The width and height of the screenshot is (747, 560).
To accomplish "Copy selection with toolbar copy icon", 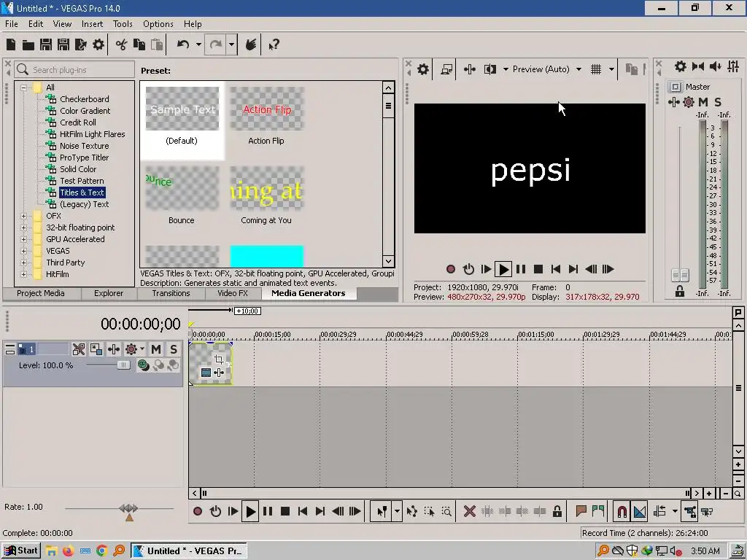I will point(139,44).
